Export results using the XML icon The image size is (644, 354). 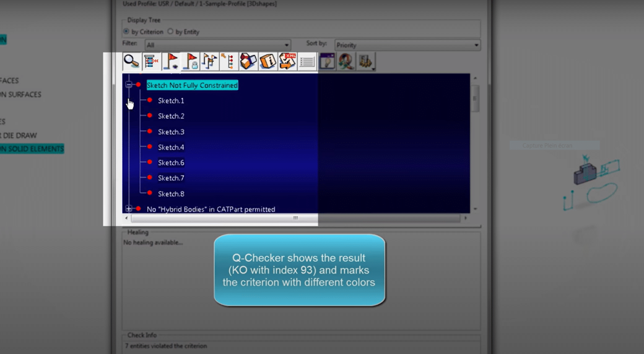point(287,61)
